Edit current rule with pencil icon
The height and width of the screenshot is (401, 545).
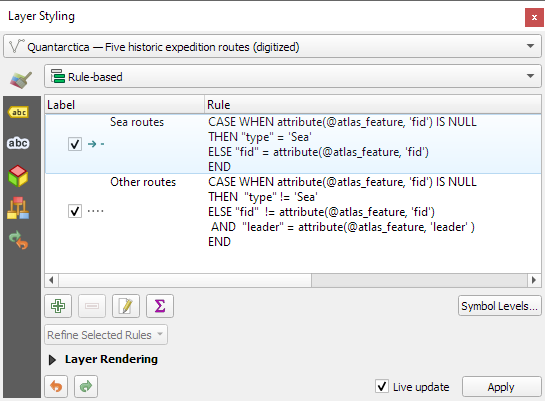click(x=126, y=306)
